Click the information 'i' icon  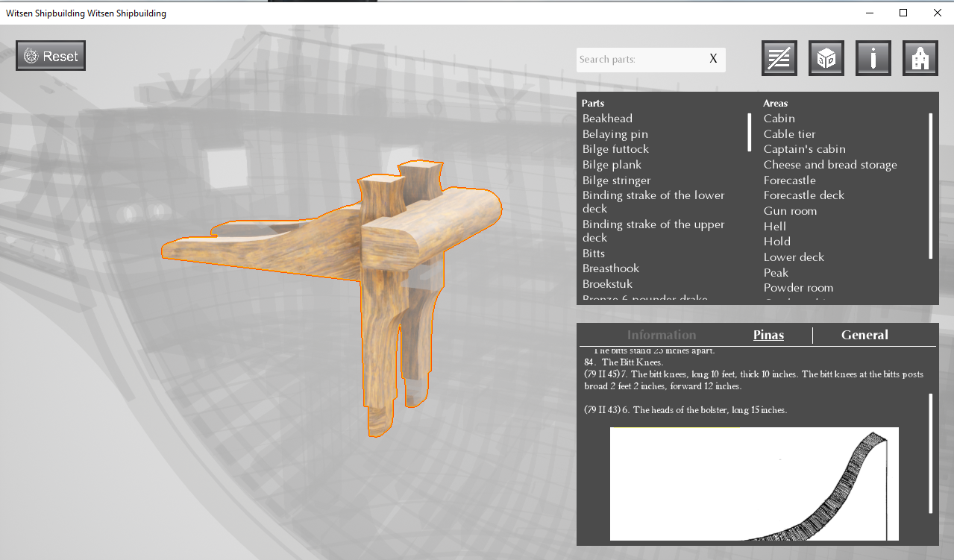pyautogui.click(x=873, y=58)
